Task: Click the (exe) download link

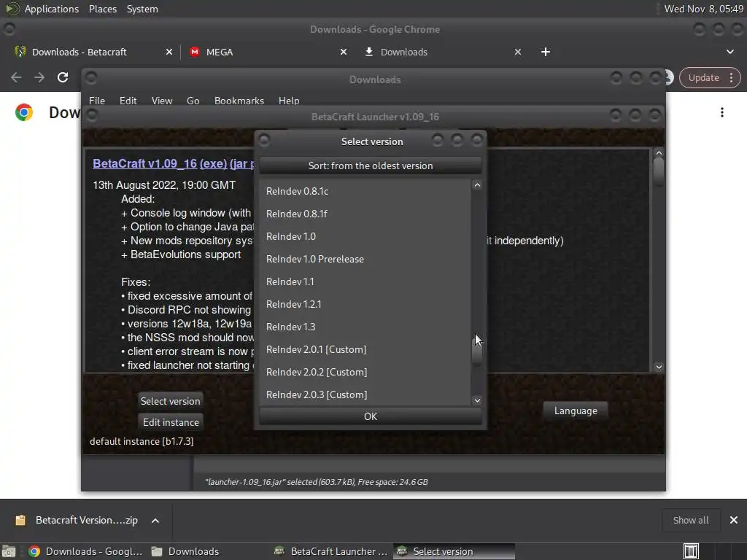Action: click(213, 163)
